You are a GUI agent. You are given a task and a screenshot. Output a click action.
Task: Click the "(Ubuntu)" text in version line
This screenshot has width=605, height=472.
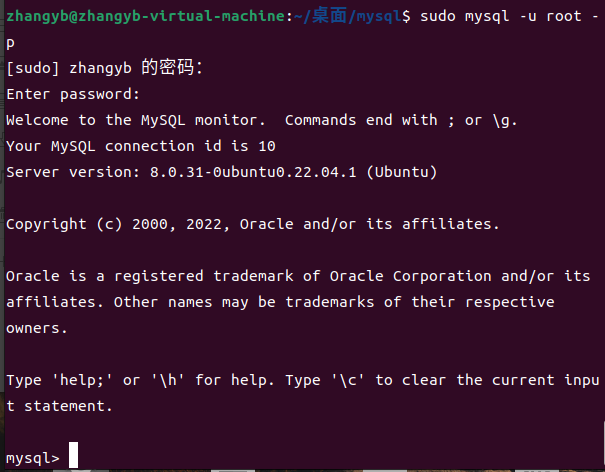402,172
